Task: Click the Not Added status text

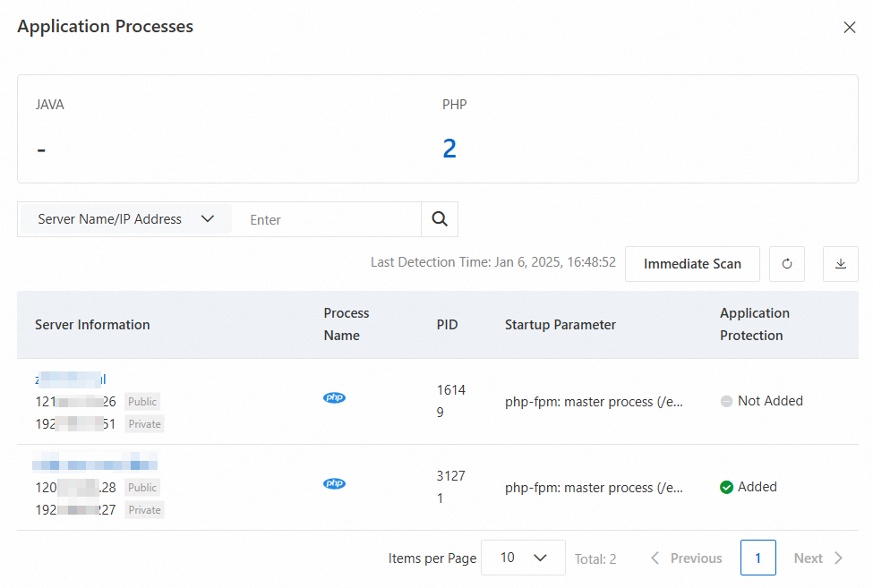Action: (770, 401)
